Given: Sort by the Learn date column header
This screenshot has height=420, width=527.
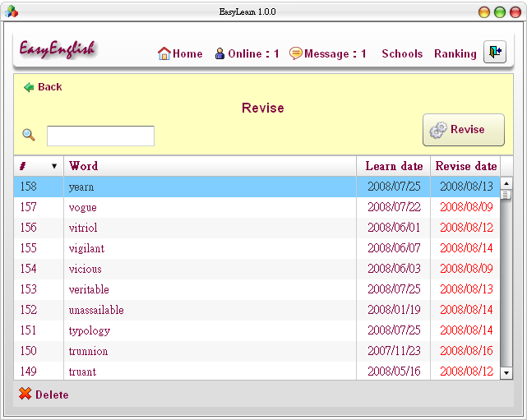Looking at the screenshot, I should pyautogui.click(x=394, y=166).
